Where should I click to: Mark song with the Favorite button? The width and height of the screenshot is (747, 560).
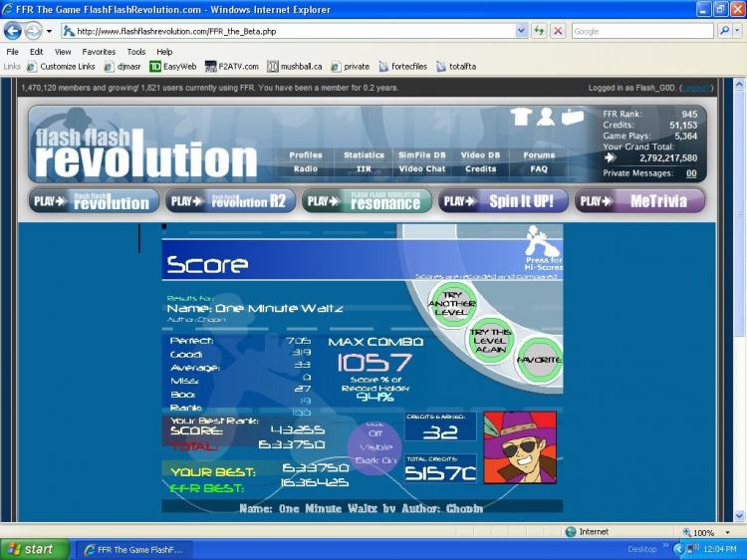tap(538, 360)
